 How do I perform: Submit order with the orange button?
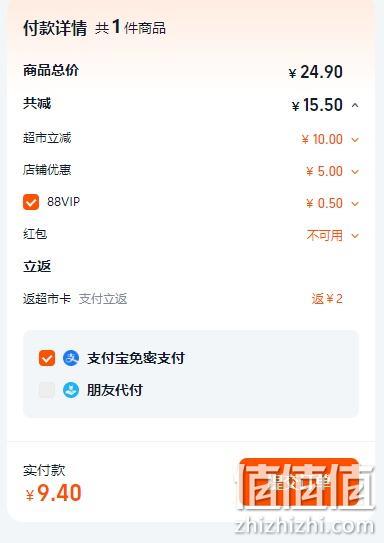point(299,482)
